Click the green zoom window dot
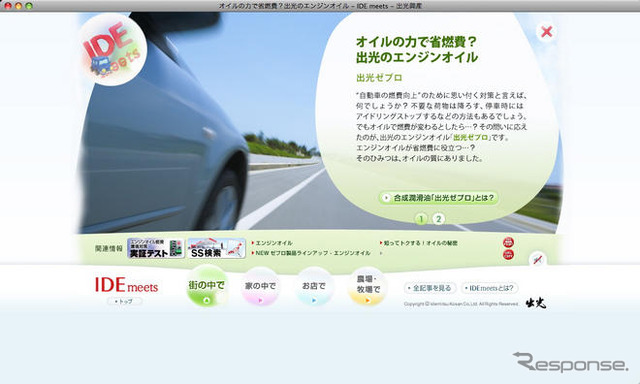 point(29,6)
